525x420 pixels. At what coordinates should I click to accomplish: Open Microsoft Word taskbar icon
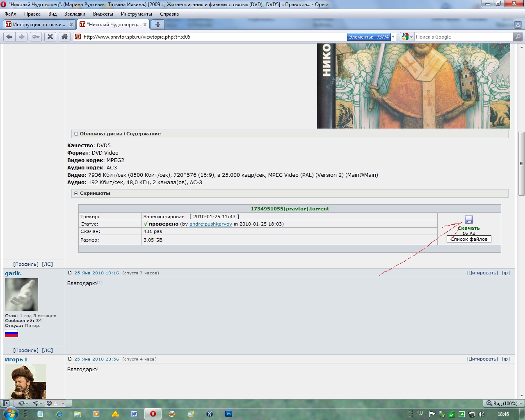[x=134, y=414]
